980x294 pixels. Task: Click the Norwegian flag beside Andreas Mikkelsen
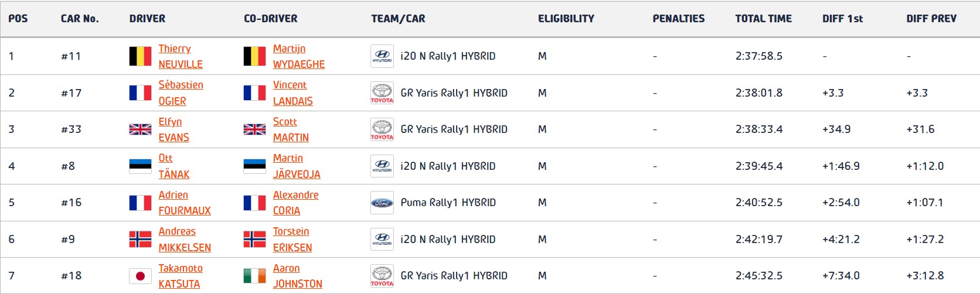[x=140, y=240]
